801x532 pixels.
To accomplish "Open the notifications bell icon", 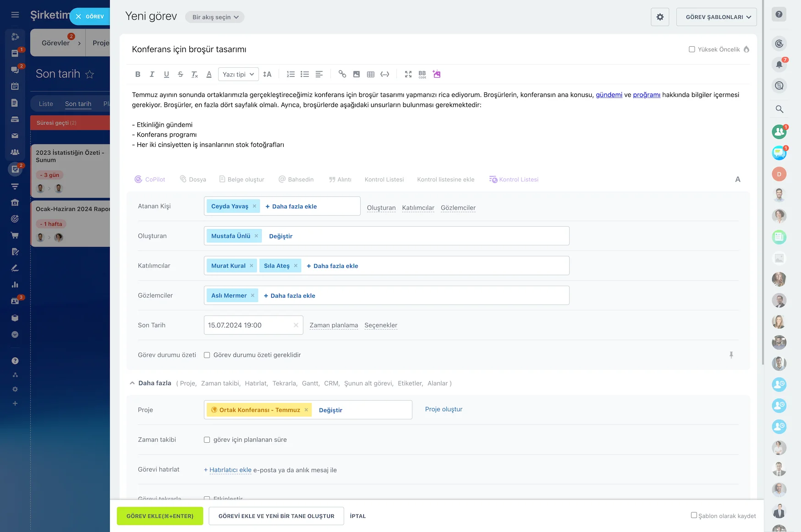I will pyautogui.click(x=779, y=65).
